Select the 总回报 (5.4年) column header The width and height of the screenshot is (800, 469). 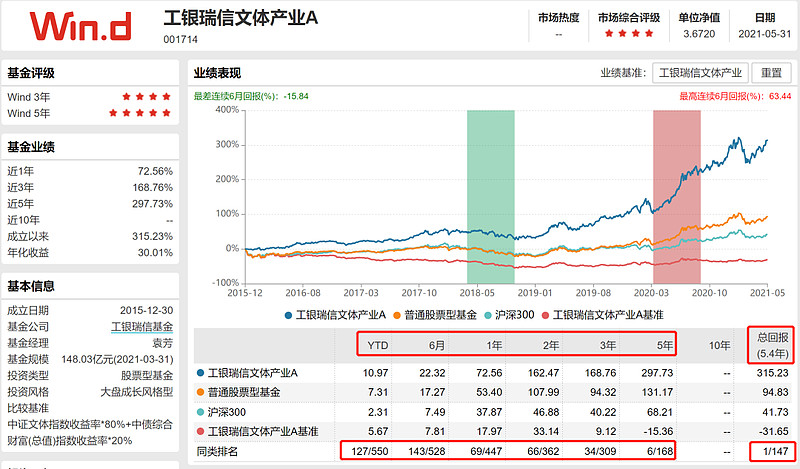pos(772,345)
